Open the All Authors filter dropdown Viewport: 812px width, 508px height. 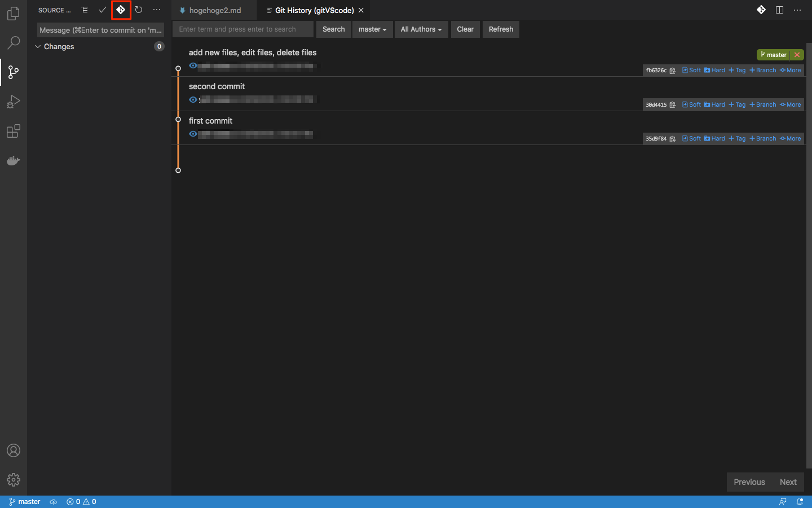pos(421,29)
